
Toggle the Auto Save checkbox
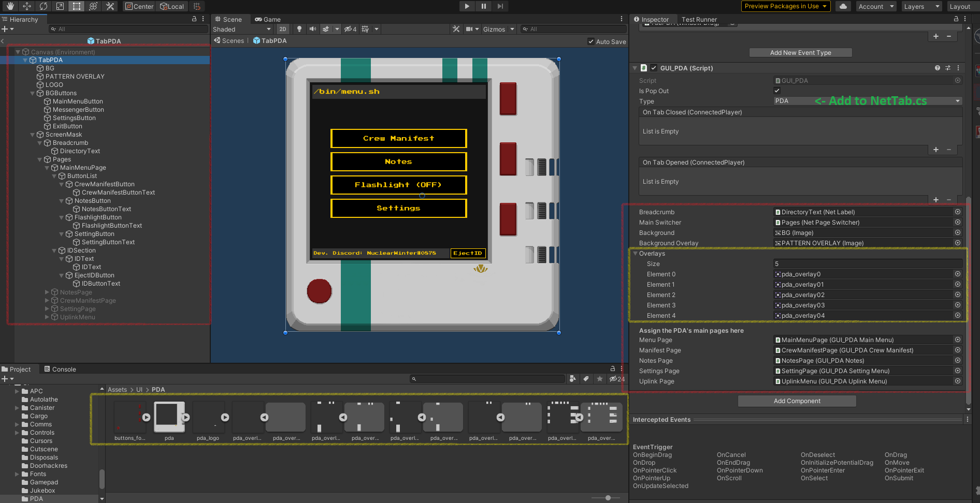[x=591, y=41]
